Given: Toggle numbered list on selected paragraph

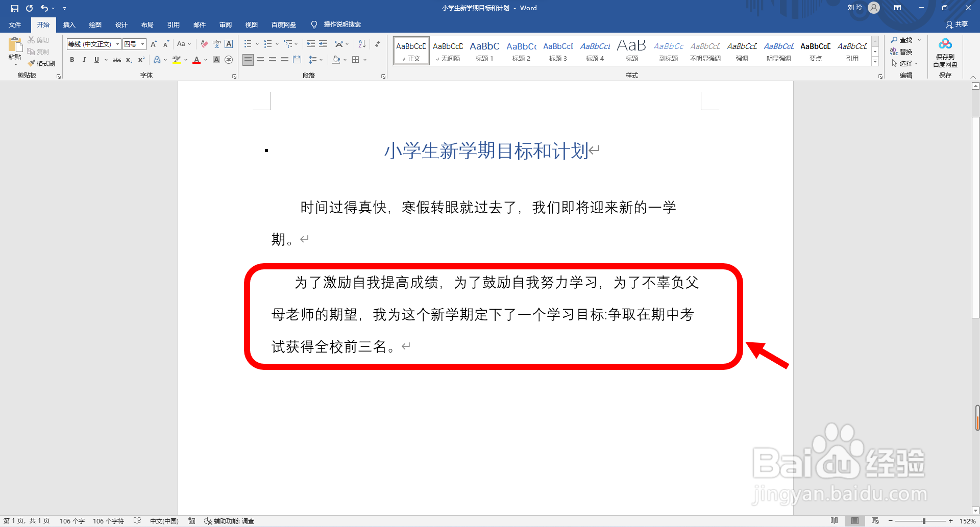Looking at the screenshot, I should pyautogui.click(x=267, y=44).
